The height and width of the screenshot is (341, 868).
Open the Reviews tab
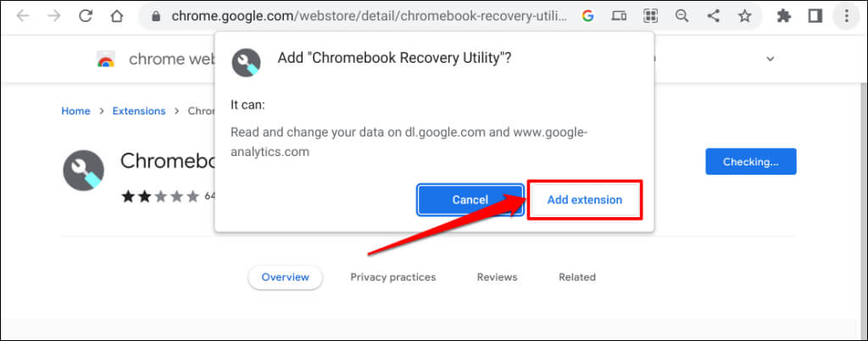(x=497, y=277)
